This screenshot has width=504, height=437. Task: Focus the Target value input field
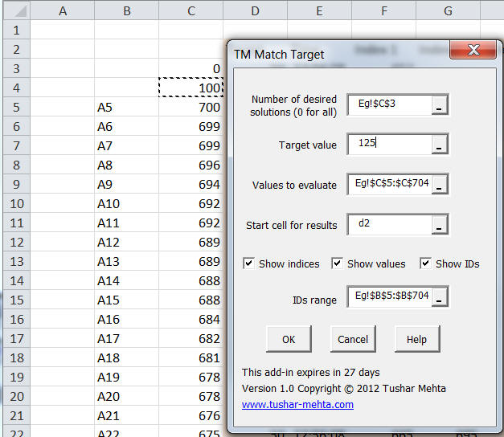pyautogui.click(x=390, y=144)
